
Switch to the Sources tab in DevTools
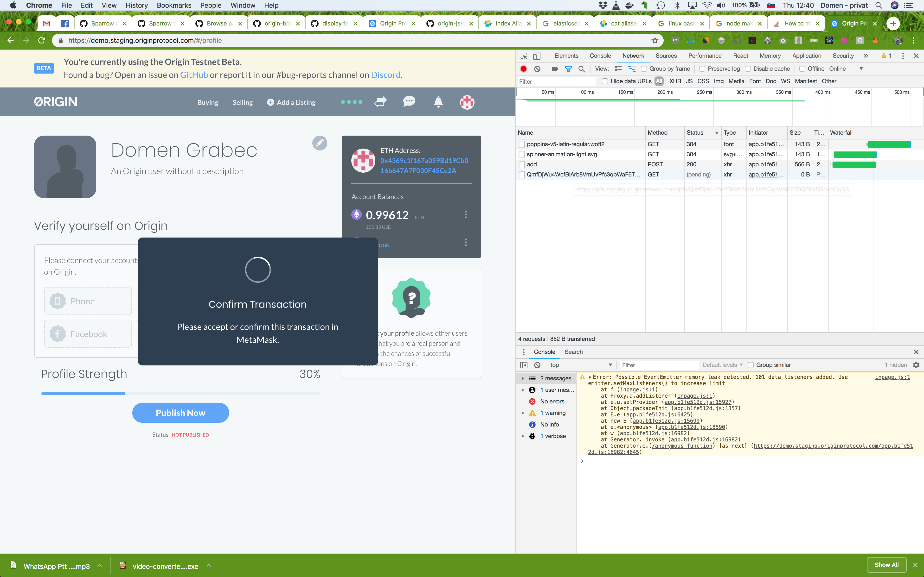pyautogui.click(x=666, y=56)
